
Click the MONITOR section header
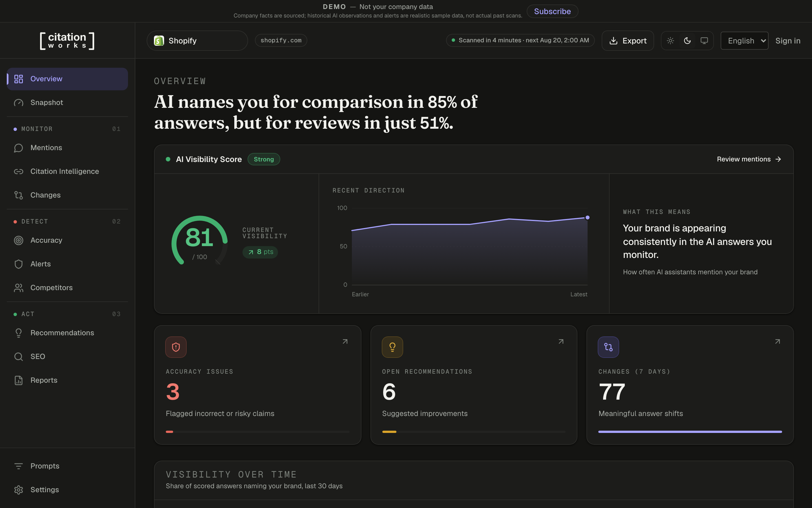click(37, 129)
